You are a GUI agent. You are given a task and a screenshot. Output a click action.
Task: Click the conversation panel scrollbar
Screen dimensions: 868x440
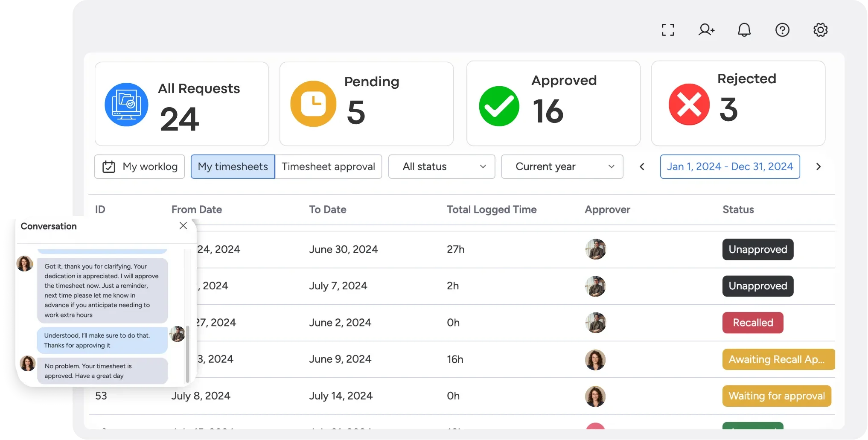click(x=187, y=354)
